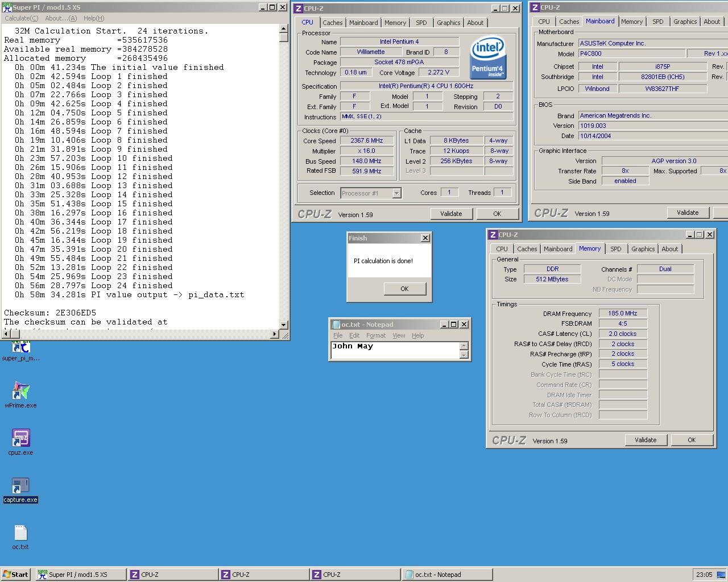Click the oc.txt Notepad title bar icon
Image resolution: width=728 pixels, height=582 pixels.
pyautogui.click(x=336, y=324)
